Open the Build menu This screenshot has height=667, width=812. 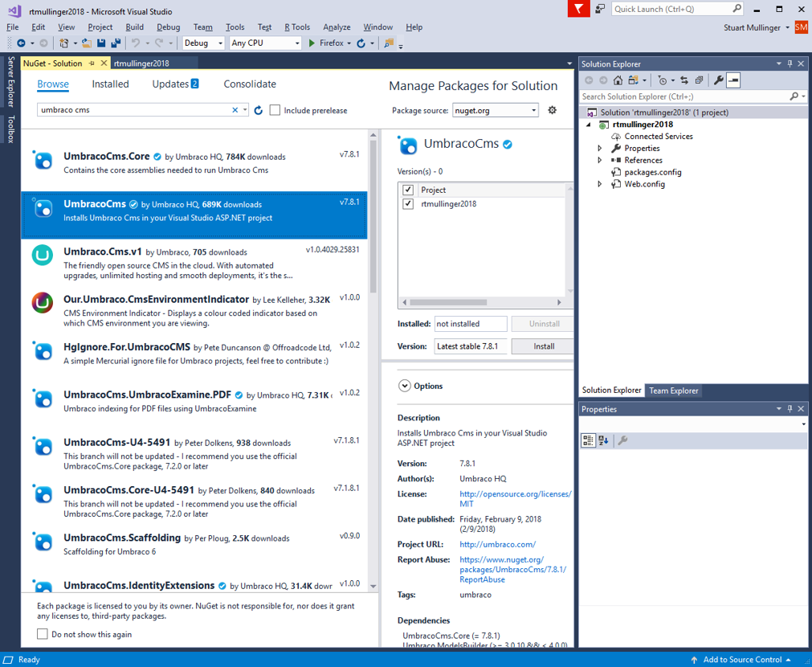[135, 27]
